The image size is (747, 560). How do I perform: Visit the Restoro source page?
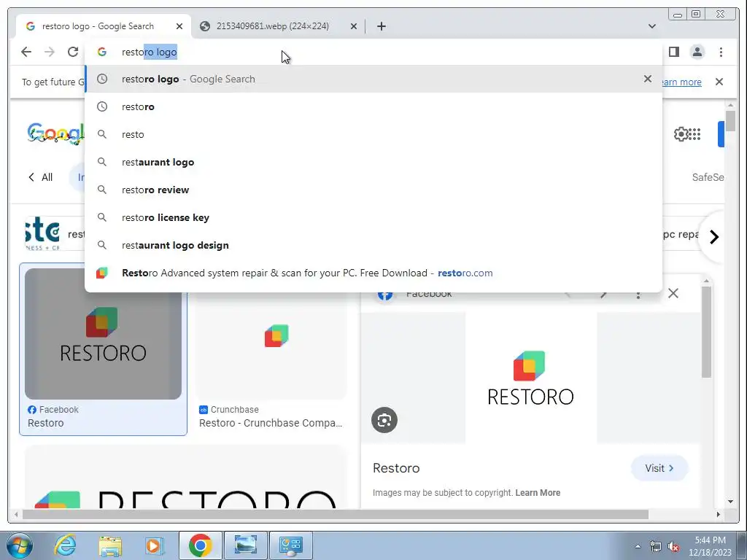click(x=659, y=468)
